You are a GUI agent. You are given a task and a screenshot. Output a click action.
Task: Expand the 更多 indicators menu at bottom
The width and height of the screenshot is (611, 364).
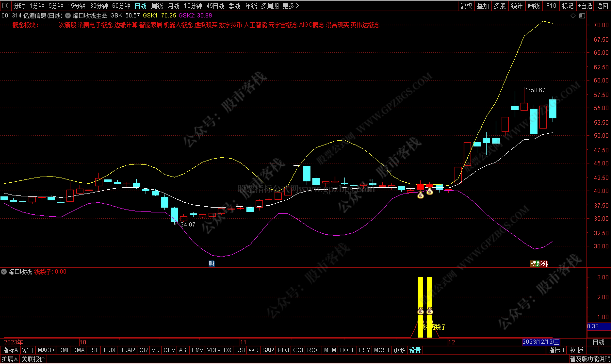click(399, 350)
